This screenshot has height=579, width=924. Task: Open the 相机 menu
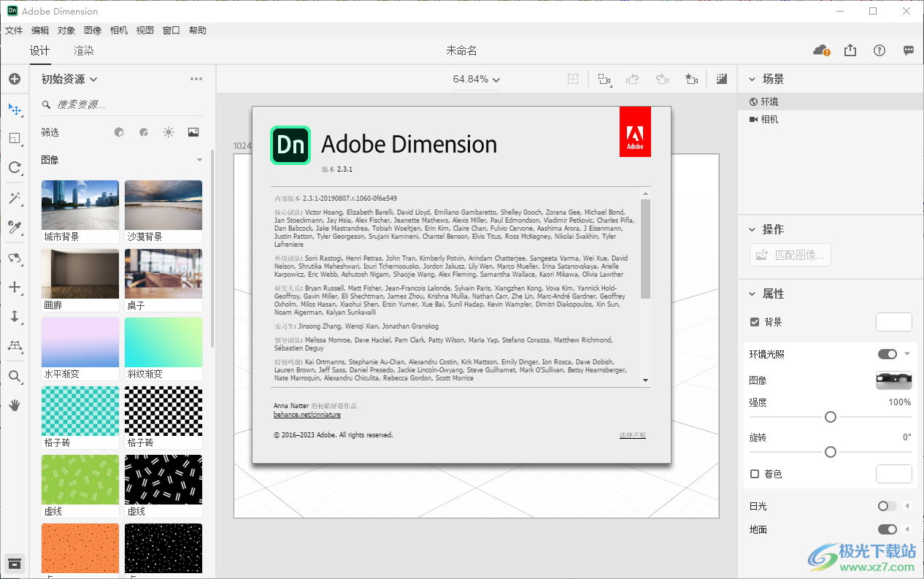click(x=119, y=30)
